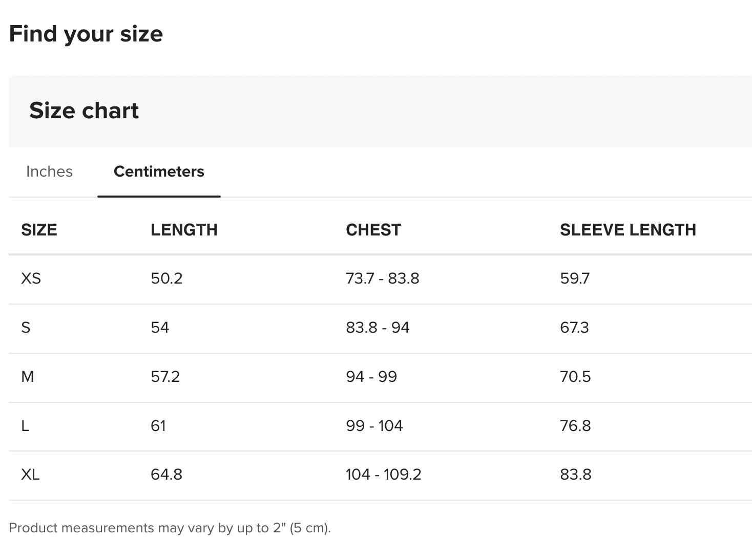
Task: Select the XS size row label
Action: tap(31, 278)
